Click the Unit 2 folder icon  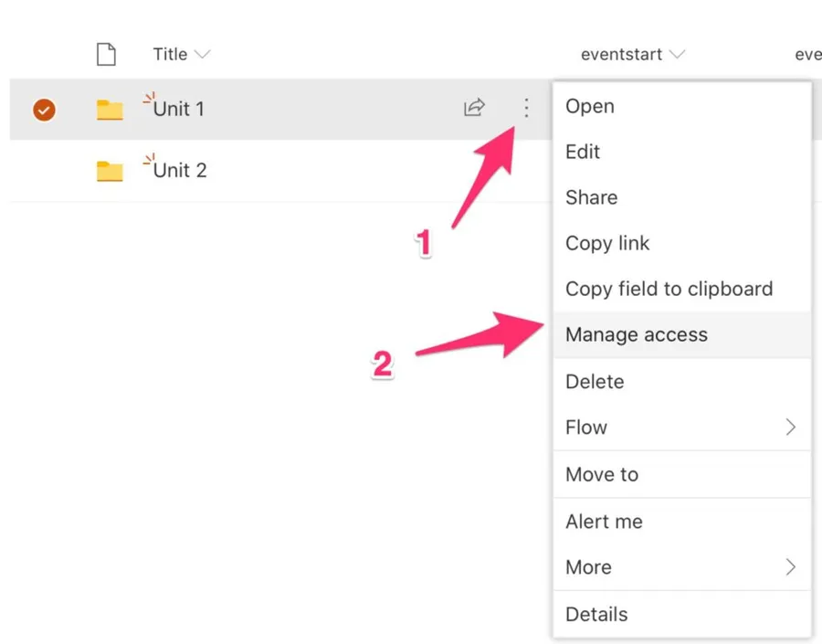tap(110, 171)
